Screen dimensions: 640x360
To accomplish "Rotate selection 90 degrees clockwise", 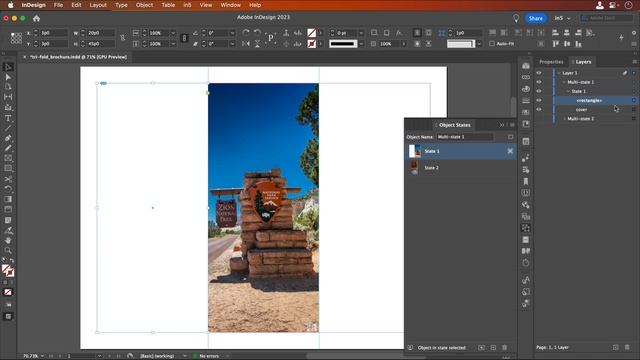I will click(246, 33).
